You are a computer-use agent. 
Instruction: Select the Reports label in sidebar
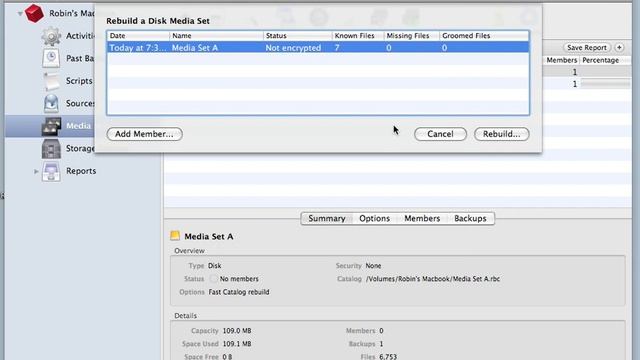pos(81,171)
